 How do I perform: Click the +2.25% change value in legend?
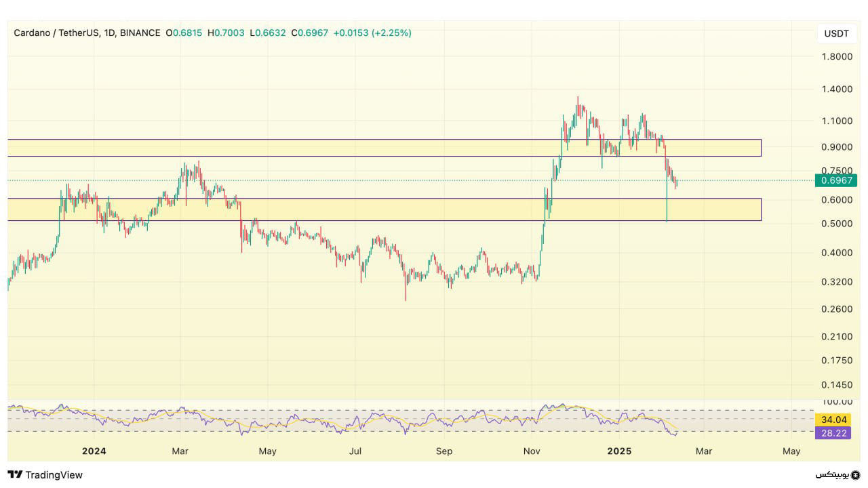coord(391,33)
